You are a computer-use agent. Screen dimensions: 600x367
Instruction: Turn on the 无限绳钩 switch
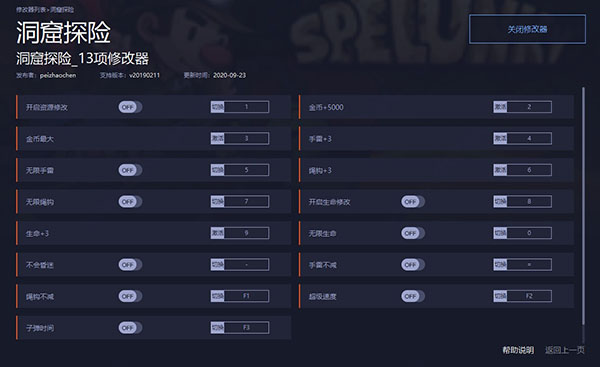pos(130,202)
